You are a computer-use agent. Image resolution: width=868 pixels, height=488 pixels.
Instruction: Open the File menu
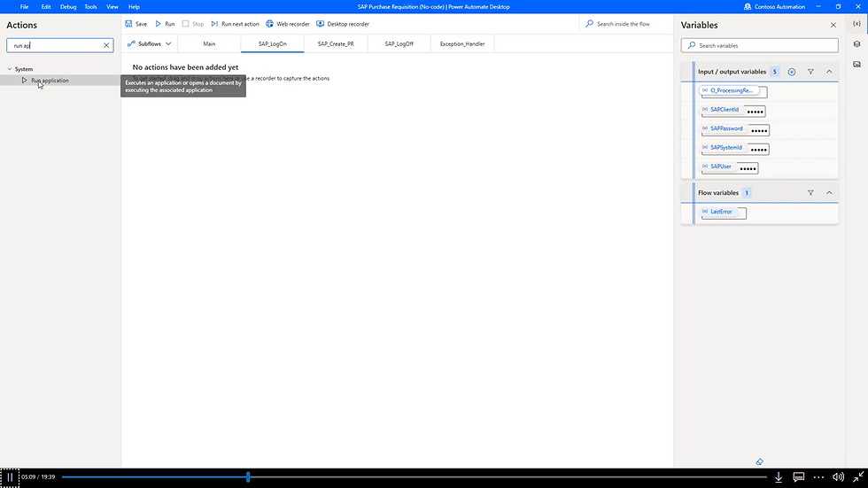(25, 6)
